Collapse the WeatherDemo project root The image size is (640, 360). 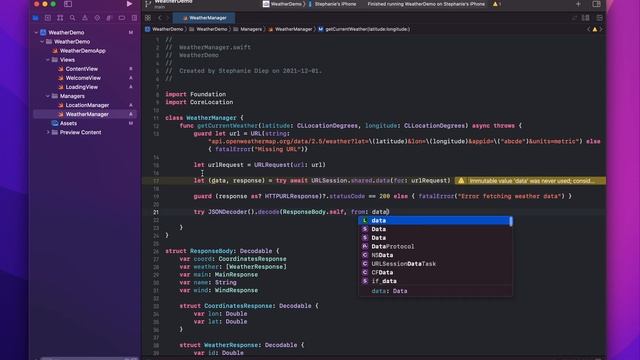[36, 33]
